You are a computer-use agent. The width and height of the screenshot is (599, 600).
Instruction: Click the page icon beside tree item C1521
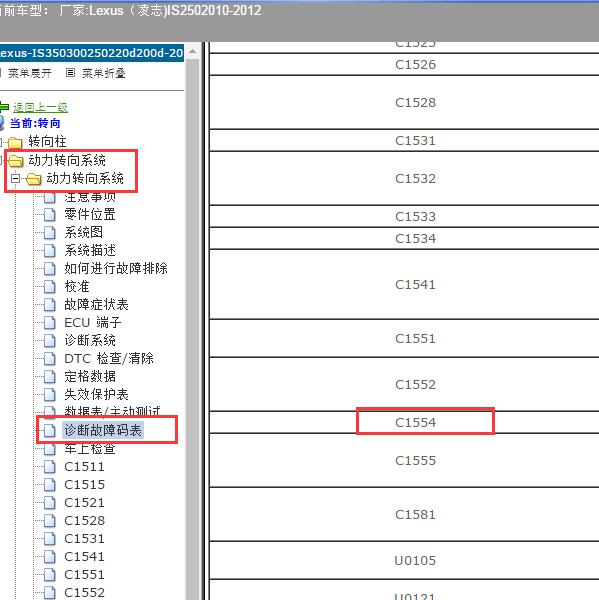click(x=49, y=503)
